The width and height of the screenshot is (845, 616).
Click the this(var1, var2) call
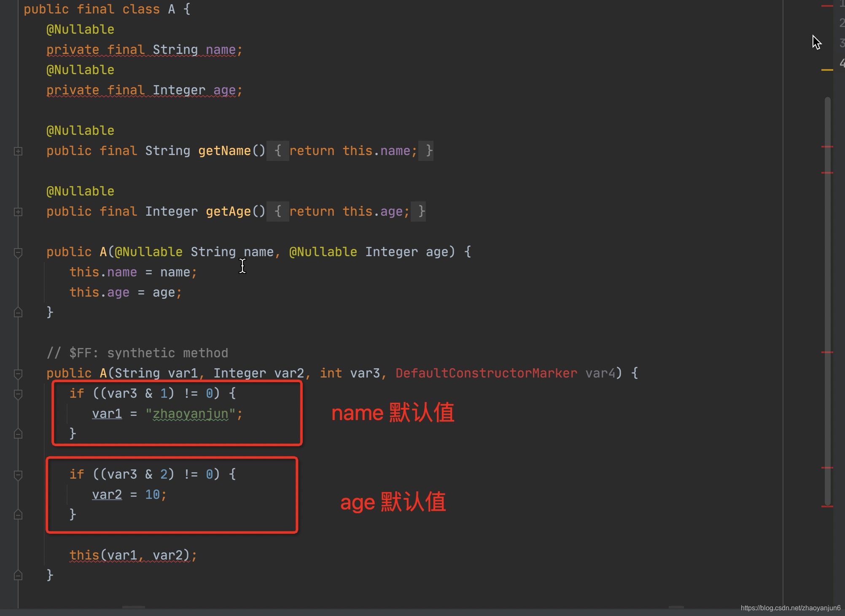click(132, 555)
